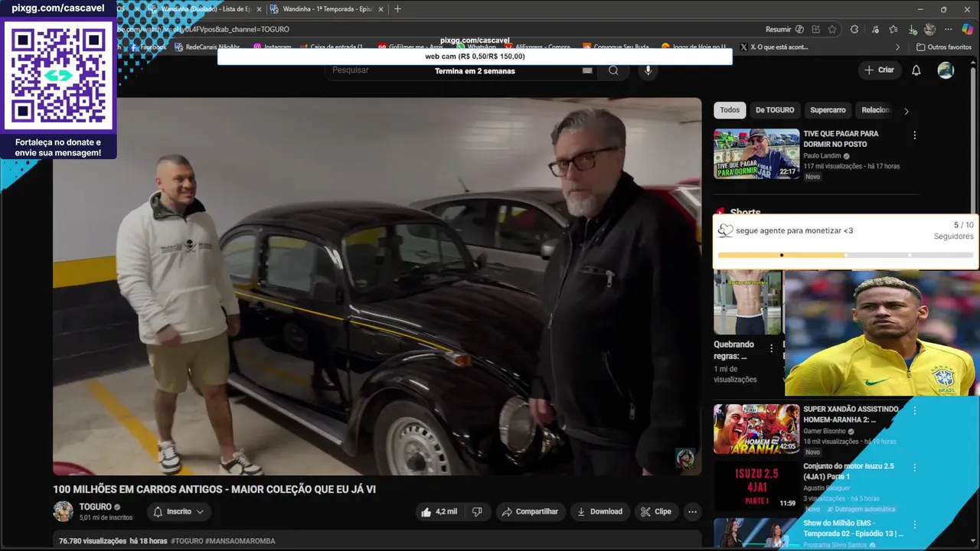Open the Inscrito subscription dropdown

pos(178,512)
